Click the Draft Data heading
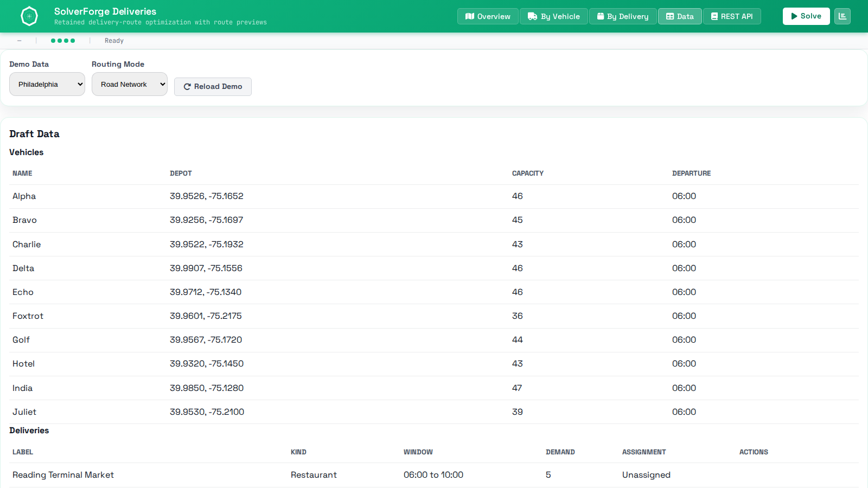The height and width of the screenshot is (488, 868). point(34,134)
